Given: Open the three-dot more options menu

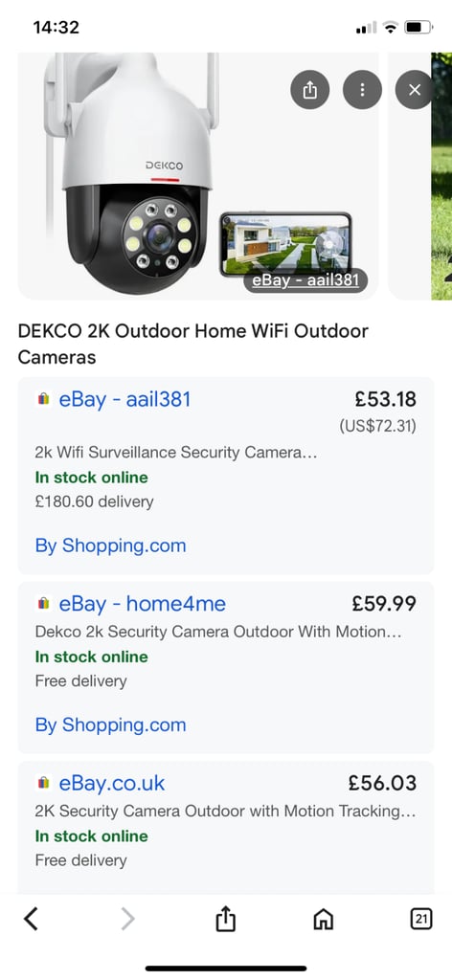Looking at the screenshot, I should (x=362, y=91).
